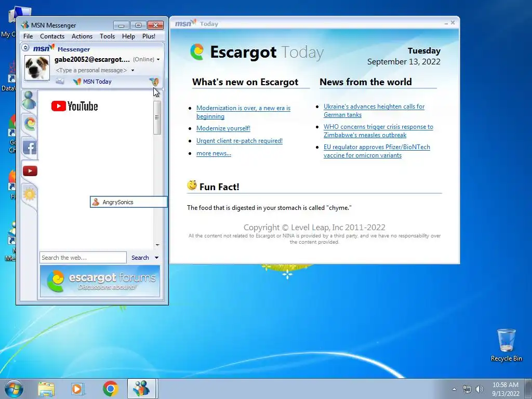Screen dimensions: 532x399
Task: Expand the Search options dropdown arrow
Action: [156, 258]
